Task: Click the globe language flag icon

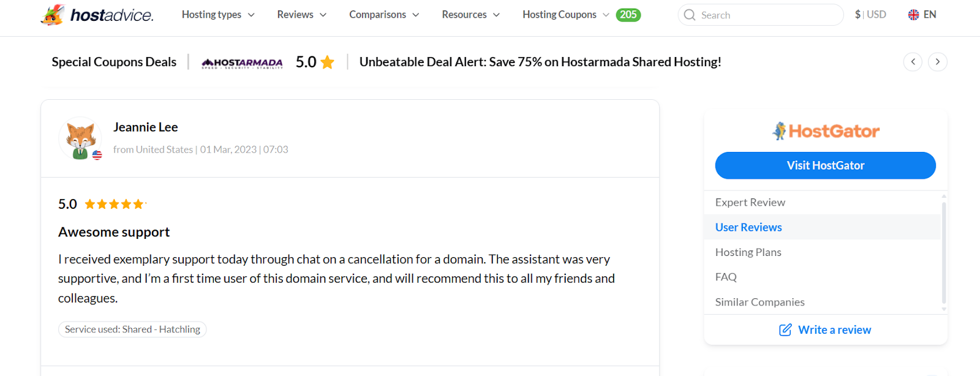Action: coord(913,15)
